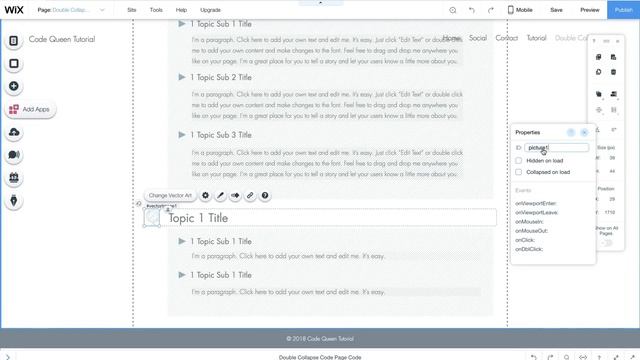Screen dimensions: 640x360
Task: Click Duplicate icon in editor toolbar
Action: (x=599, y=72)
